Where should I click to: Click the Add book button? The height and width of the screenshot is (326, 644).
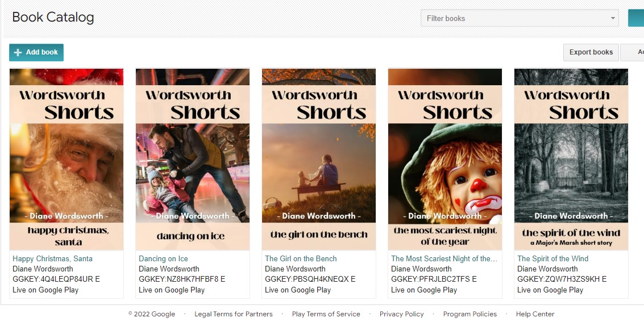click(x=36, y=52)
